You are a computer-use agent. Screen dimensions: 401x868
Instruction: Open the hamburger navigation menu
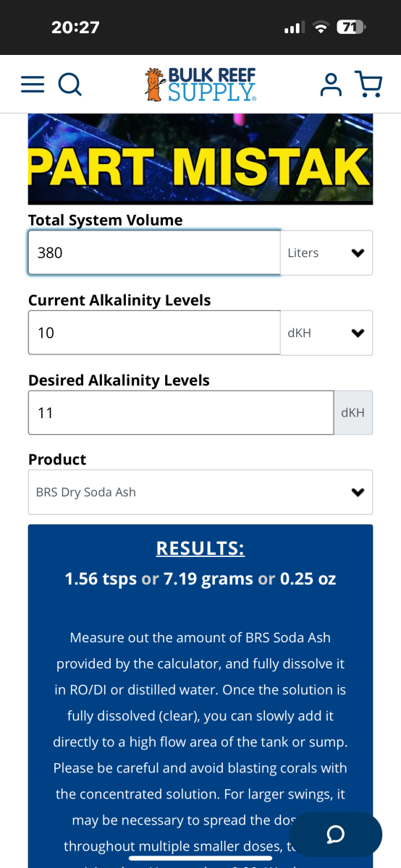pyautogui.click(x=33, y=84)
